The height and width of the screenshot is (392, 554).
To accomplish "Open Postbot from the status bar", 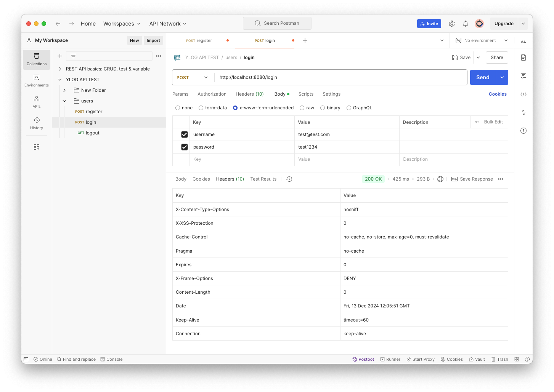I will pos(363,359).
